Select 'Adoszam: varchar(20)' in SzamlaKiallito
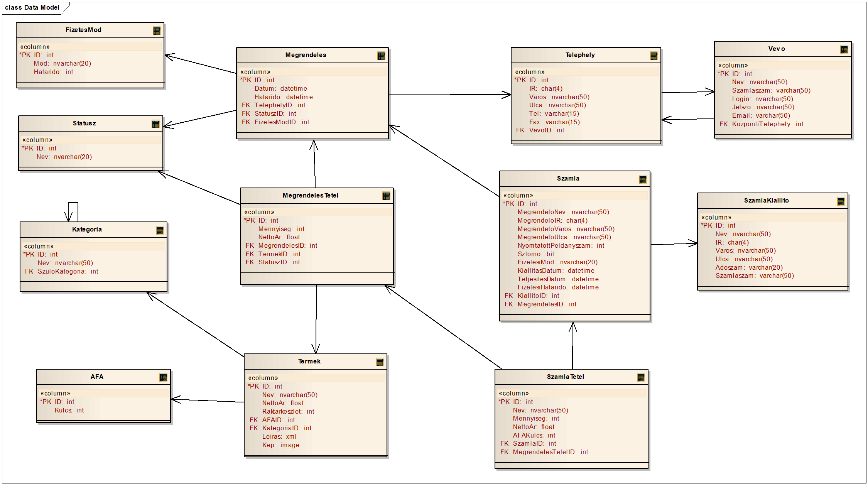This screenshot has height=485, width=868. point(749,268)
